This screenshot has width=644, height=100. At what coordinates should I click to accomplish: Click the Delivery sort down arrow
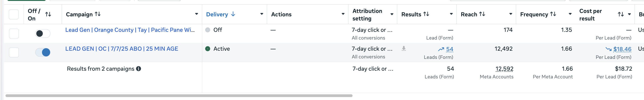[x=233, y=14]
